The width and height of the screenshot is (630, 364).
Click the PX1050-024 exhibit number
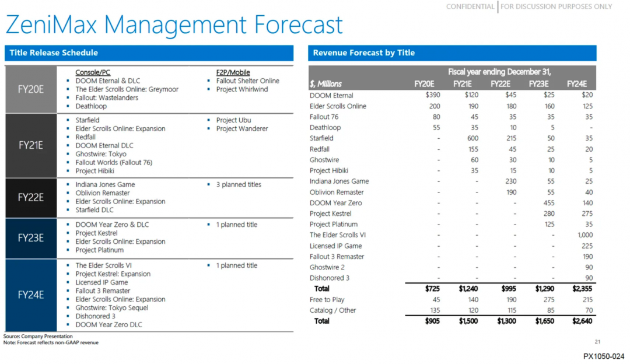pyautogui.click(x=604, y=355)
